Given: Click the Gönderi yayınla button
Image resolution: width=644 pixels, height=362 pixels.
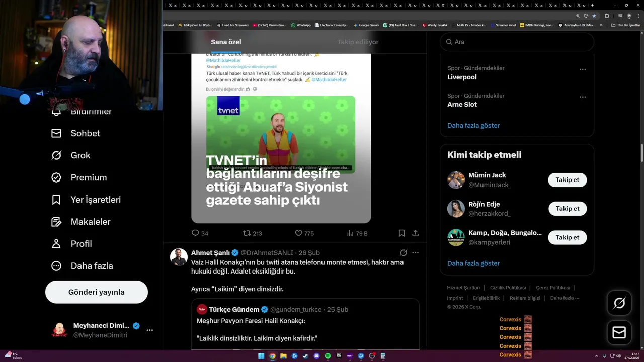Looking at the screenshot, I should 97,292.
